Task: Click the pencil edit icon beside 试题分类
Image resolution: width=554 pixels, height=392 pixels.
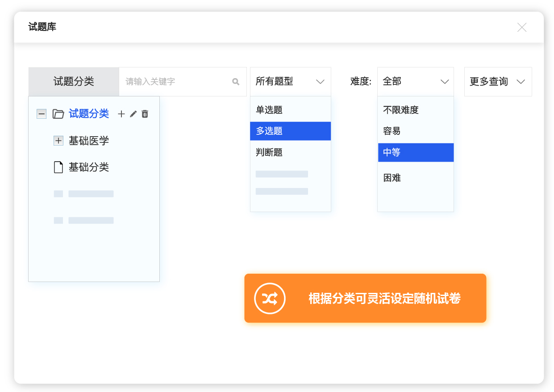Action: point(133,114)
